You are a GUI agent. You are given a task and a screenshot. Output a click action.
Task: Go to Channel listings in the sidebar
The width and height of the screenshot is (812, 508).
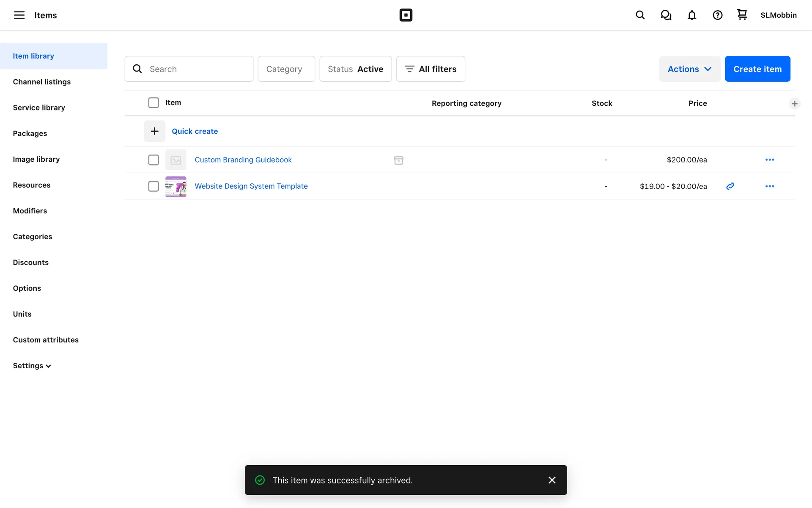coord(41,82)
